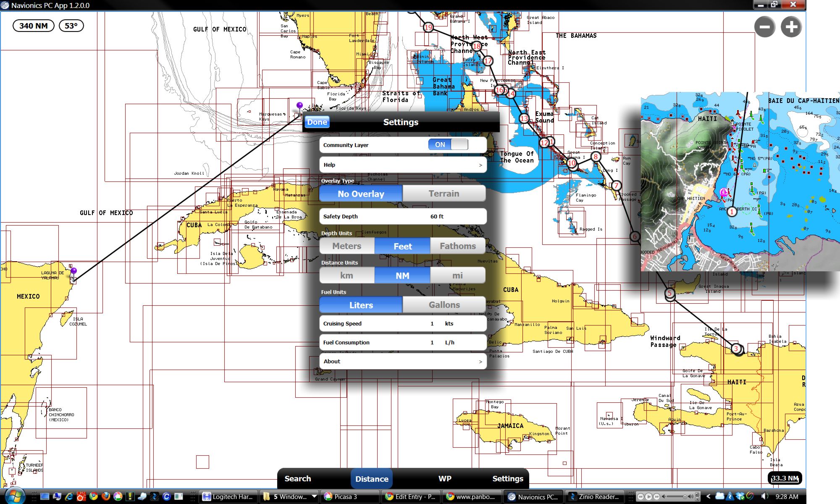
Task: Switch to Zinio Reader taskbar window
Action: (x=594, y=496)
